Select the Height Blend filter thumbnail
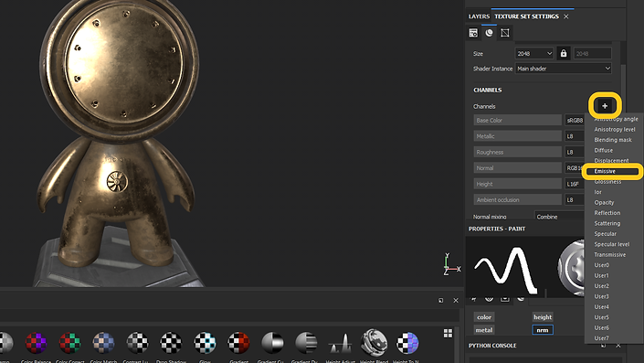The image size is (644, 363). [x=374, y=342]
